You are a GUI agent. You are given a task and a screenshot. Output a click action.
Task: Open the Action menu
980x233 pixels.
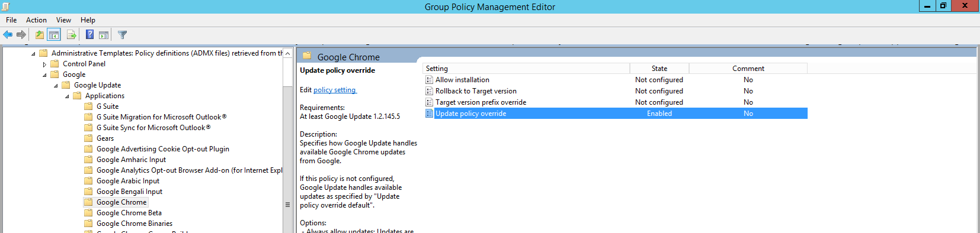(x=36, y=20)
